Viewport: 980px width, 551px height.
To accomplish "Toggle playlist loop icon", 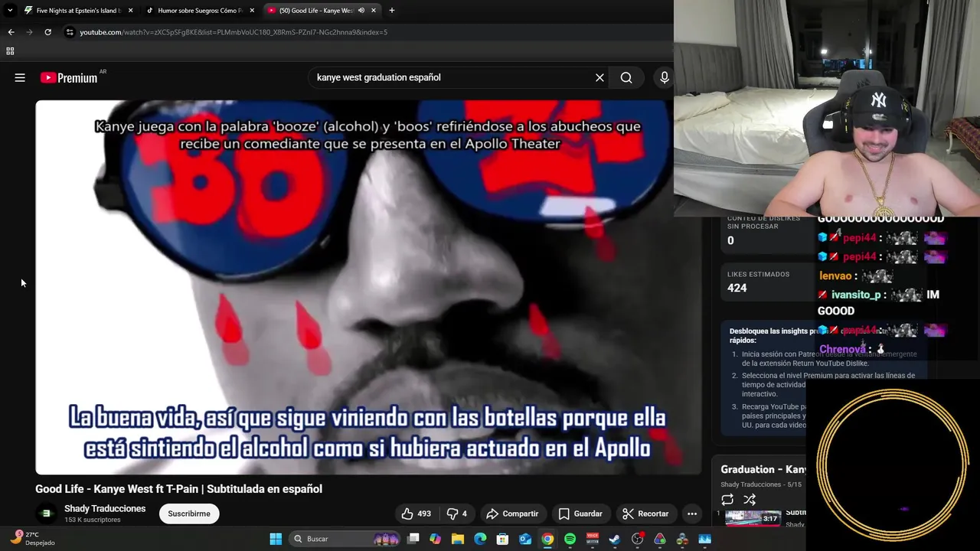I will (727, 500).
